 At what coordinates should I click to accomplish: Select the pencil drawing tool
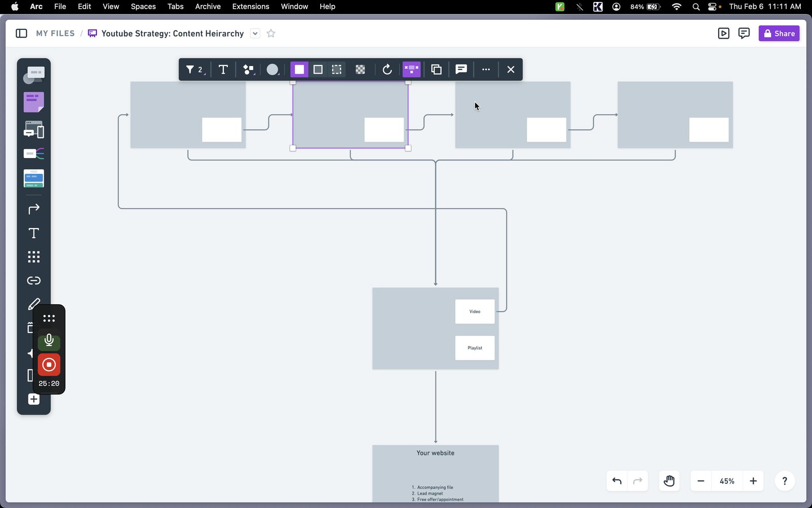point(33,304)
